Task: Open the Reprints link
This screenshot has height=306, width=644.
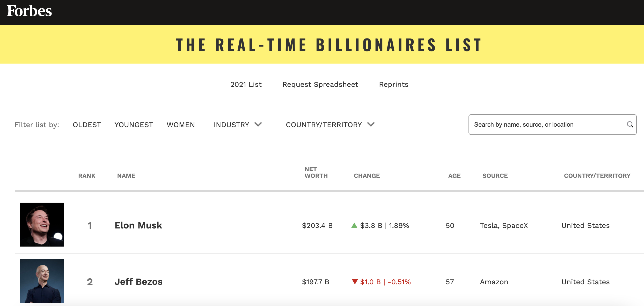Action: pos(393,85)
